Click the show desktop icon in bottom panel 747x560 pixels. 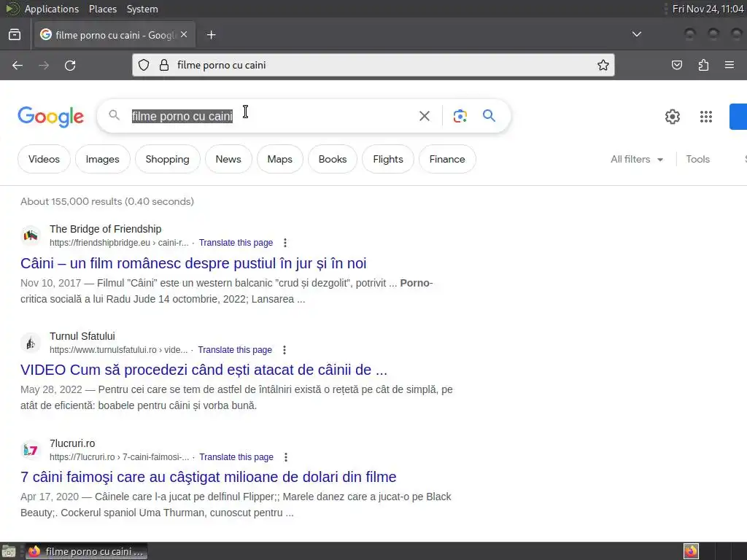coord(9,551)
